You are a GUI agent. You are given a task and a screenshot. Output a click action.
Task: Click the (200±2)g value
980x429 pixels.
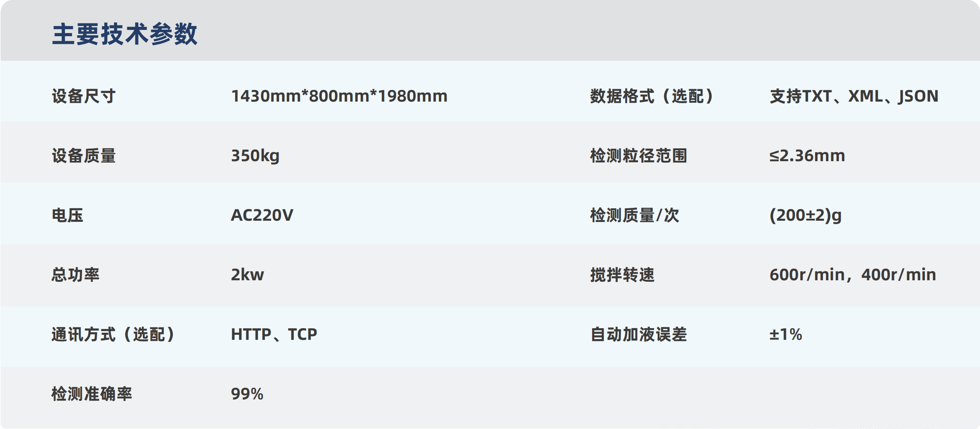tap(805, 215)
